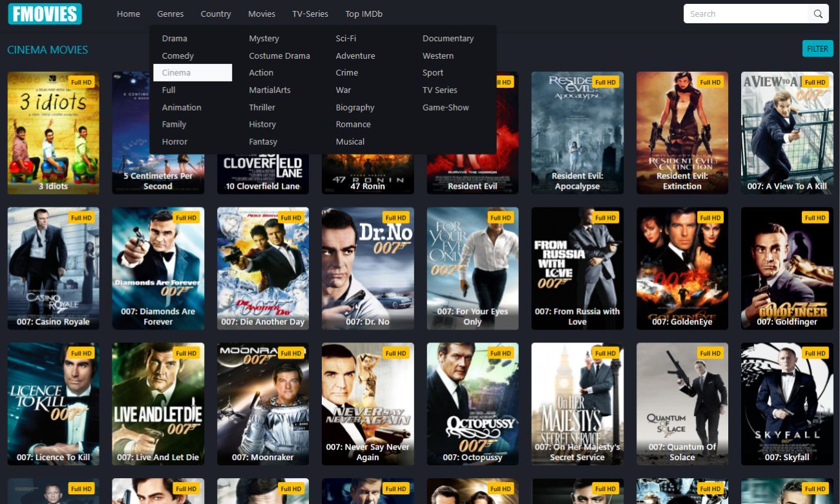Open 007: On Her Majesty's Secret Service
840x504 pixels.
577,404
